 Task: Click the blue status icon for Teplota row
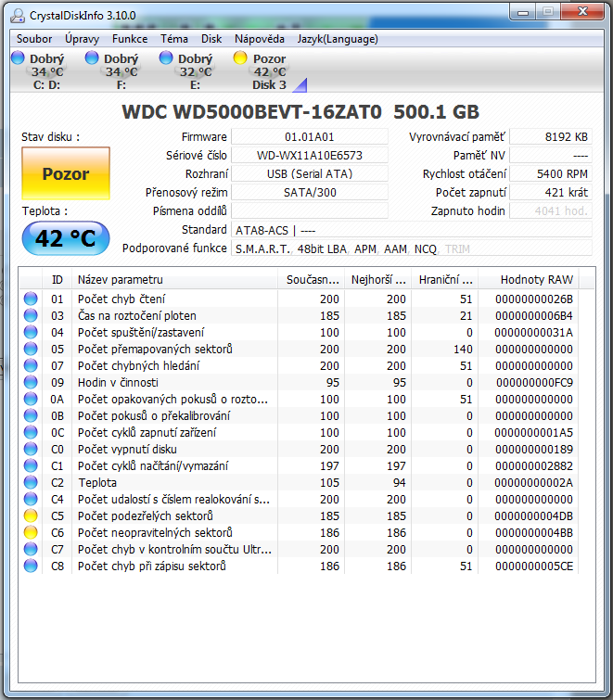31,482
